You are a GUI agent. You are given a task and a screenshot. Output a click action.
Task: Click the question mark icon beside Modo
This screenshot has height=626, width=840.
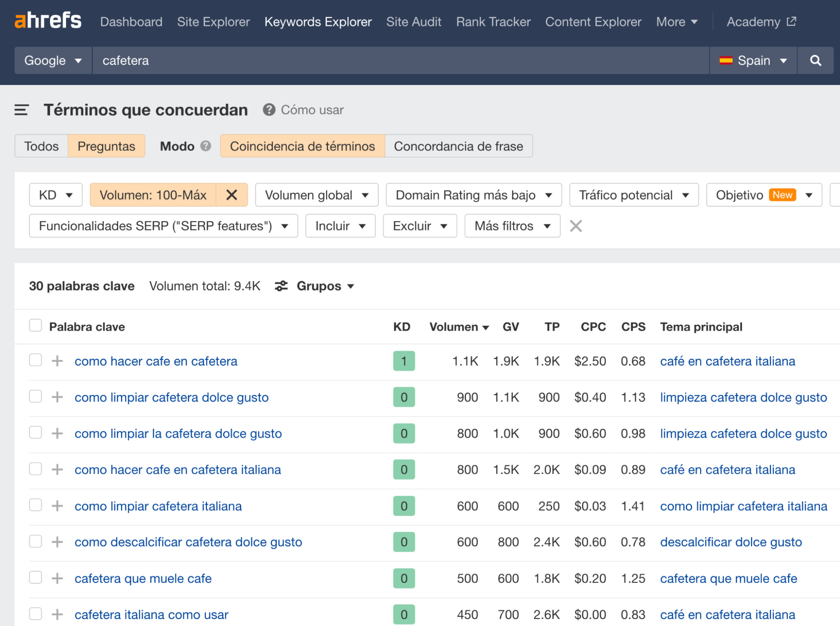point(205,146)
